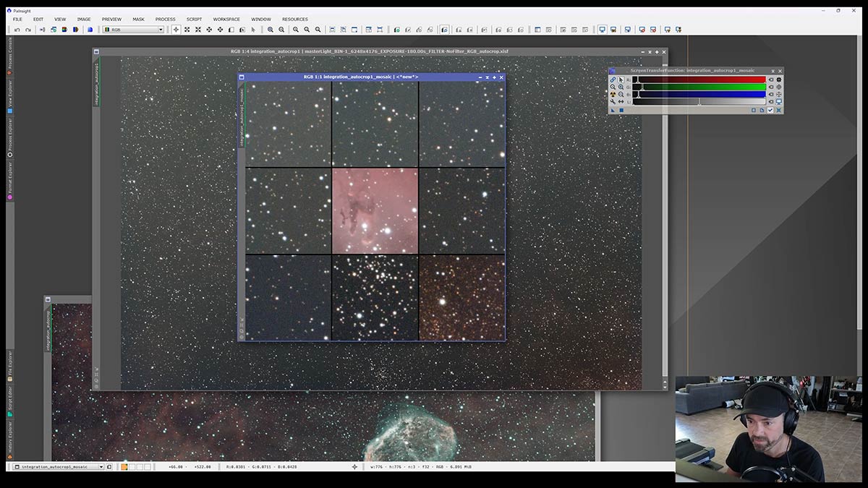Open the Format Explorer side tab
868x488 pixels.
point(10,181)
